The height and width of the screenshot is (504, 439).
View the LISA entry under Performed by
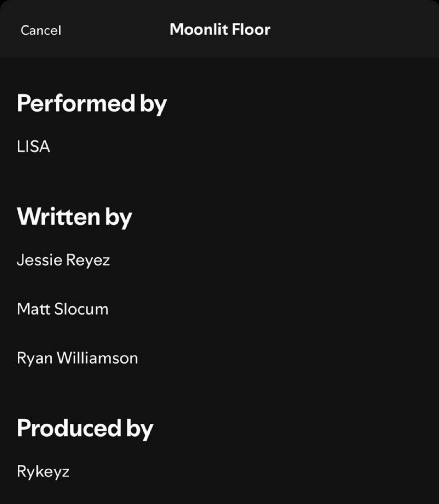33,146
